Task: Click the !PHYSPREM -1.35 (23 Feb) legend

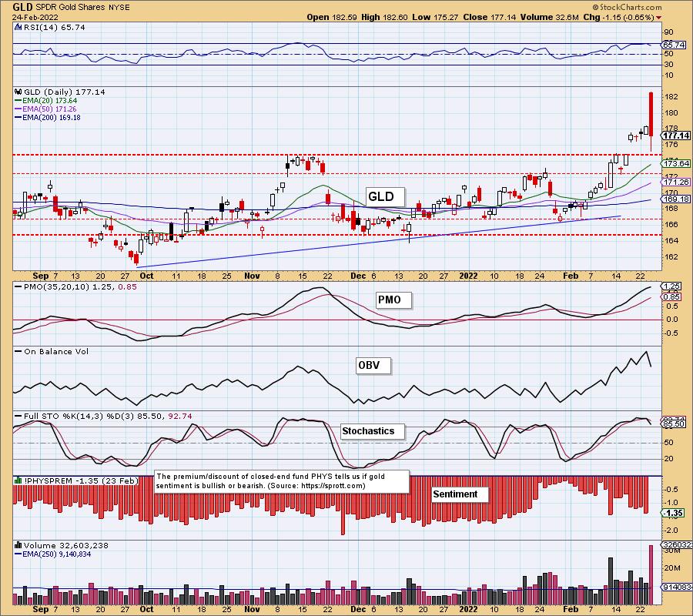Action: click(82, 480)
